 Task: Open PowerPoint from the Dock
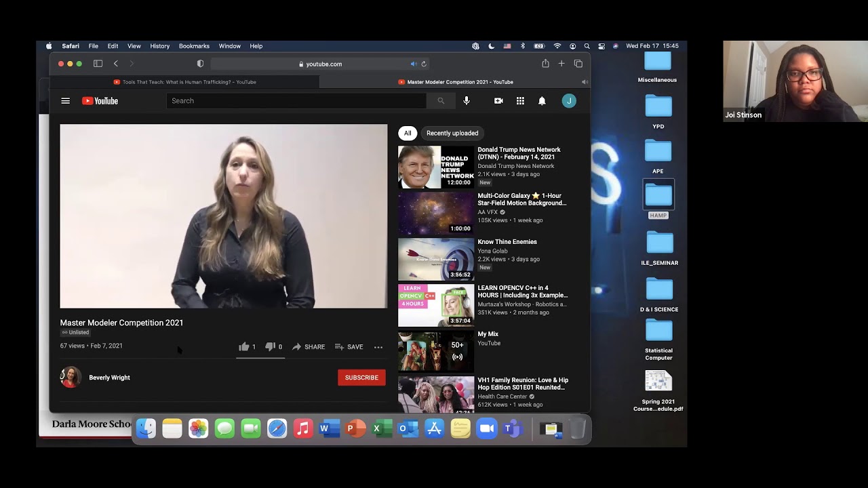coord(355,428)
